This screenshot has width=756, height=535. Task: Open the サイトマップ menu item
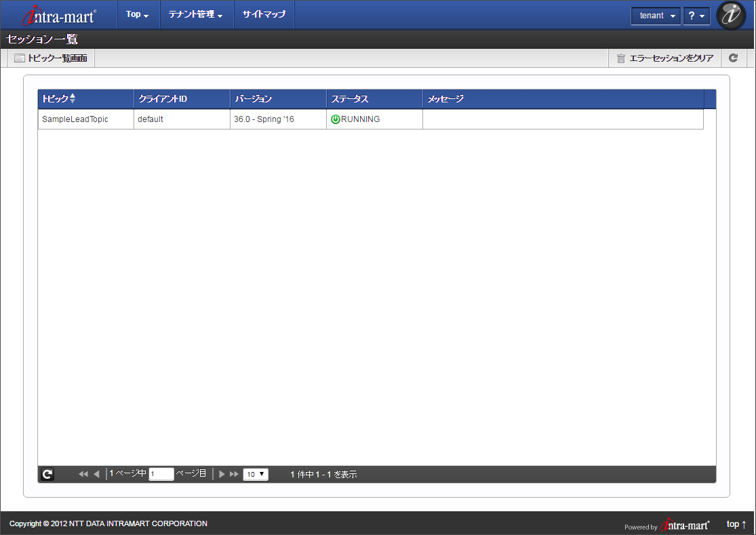coord(264,14)
